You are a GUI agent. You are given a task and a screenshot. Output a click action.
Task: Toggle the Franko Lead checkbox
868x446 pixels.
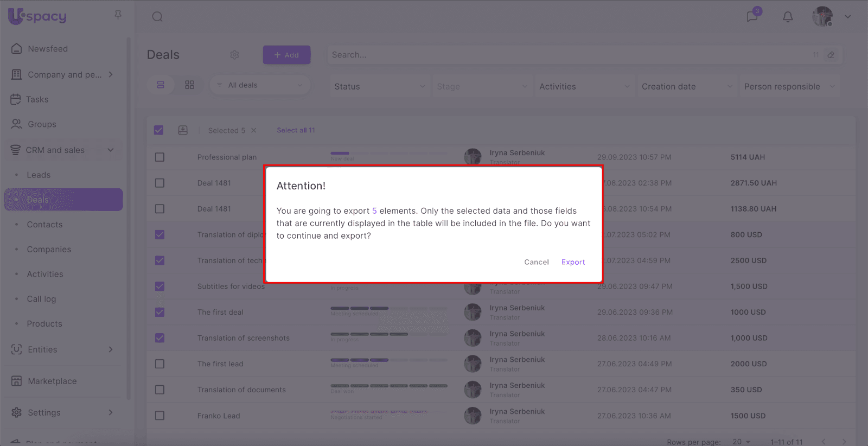pyautogui.click(x=159, y=416)
